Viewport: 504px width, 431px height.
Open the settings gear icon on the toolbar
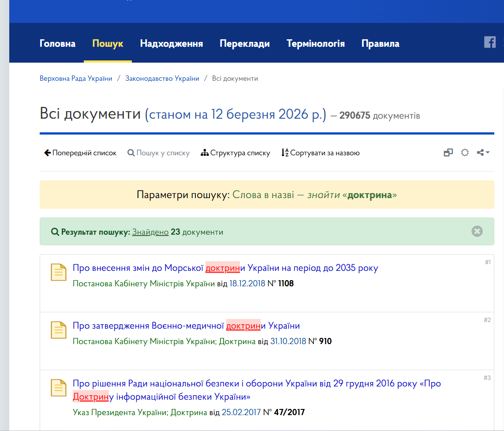click(x=465, y=152)
